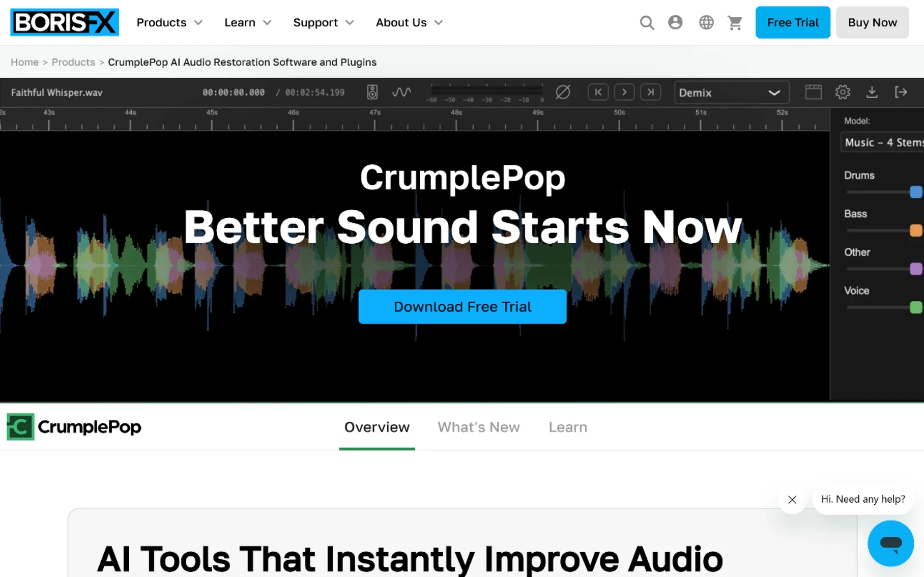Expand the Learn menu in the header
Screen dimensions: 924x577
click(248, 22)
